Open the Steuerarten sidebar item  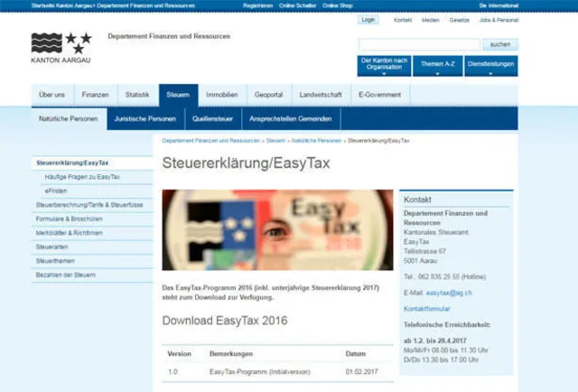[92, 247]
